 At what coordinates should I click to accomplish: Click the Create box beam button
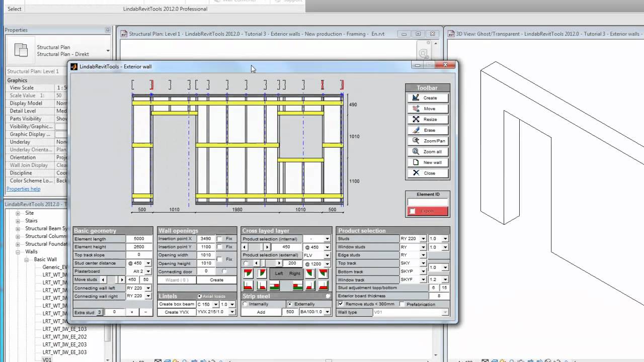point(177,304)
